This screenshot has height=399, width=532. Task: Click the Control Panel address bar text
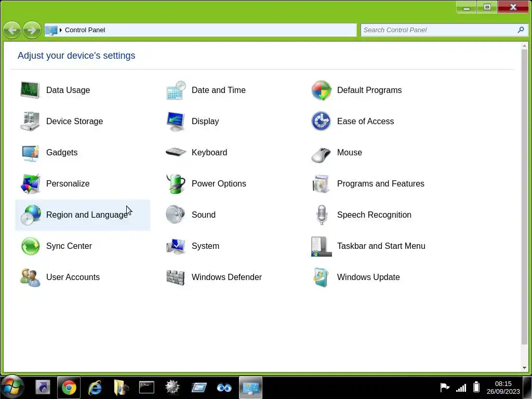coord(85,30)
